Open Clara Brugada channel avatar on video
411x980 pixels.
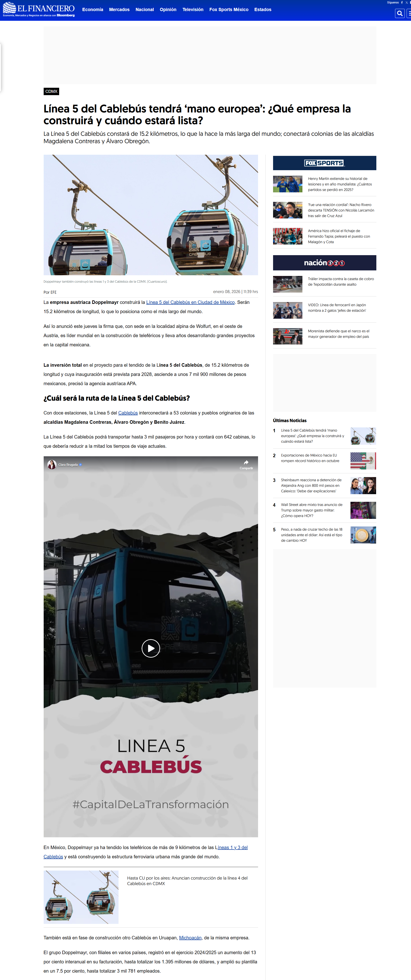(x=52, y=465)
